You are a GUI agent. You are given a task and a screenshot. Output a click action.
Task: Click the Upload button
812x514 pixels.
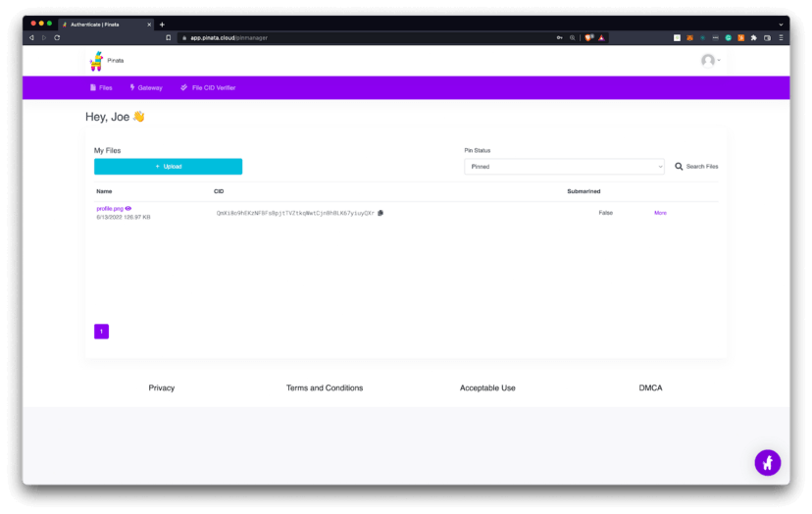pyautogui.click(x=168, y=167)
